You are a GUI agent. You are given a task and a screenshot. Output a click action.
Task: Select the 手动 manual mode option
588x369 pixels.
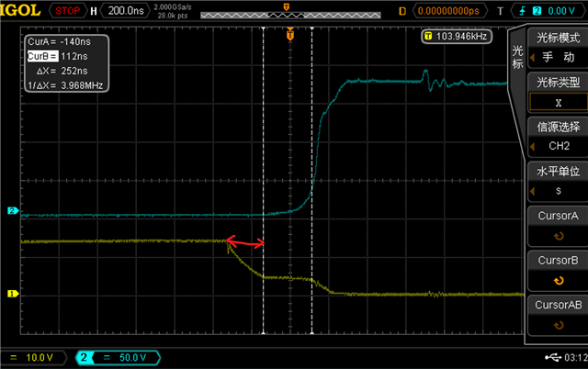tap(558, 57)
